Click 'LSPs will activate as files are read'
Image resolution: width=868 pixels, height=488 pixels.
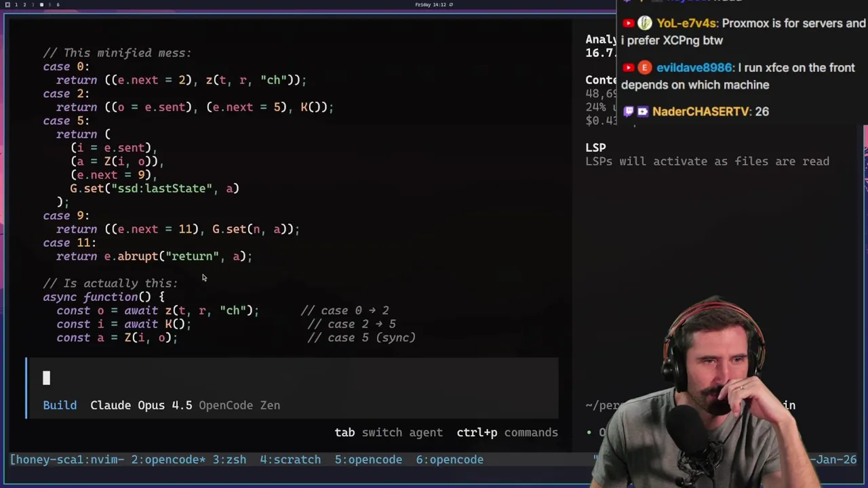coord(707,161)
